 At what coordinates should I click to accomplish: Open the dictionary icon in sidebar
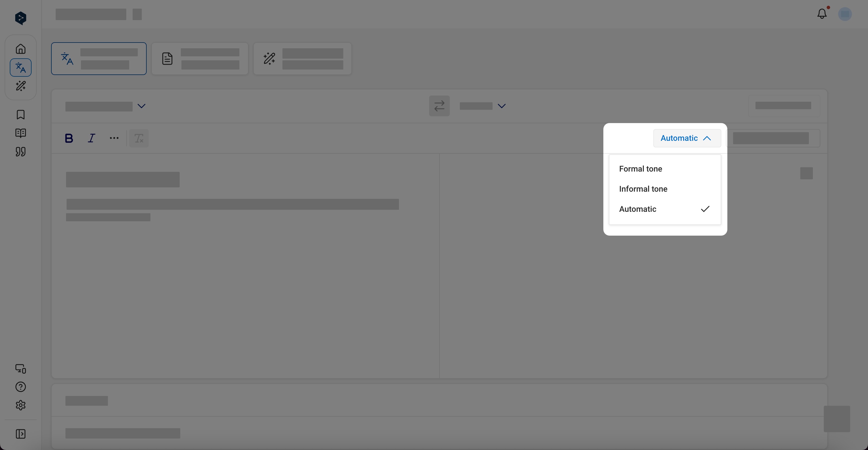[x=21, y=133]
